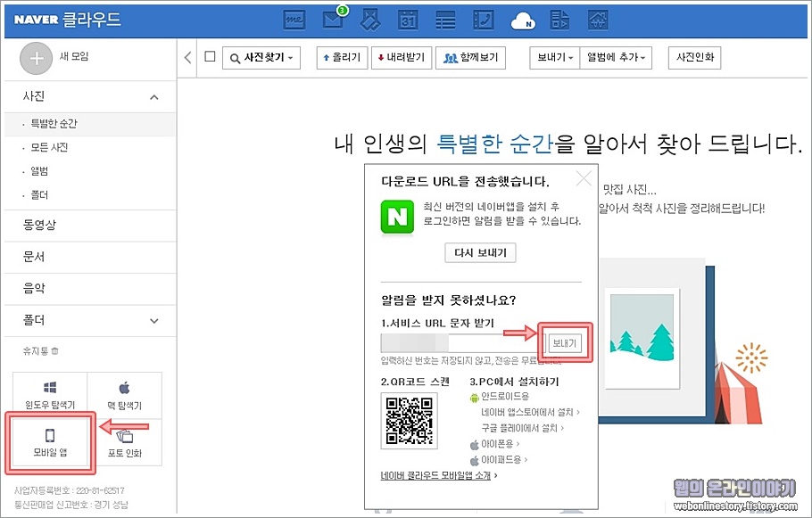Click the blue 특별한 순간 headline text
Screen dimensions: 812x518
495,144
